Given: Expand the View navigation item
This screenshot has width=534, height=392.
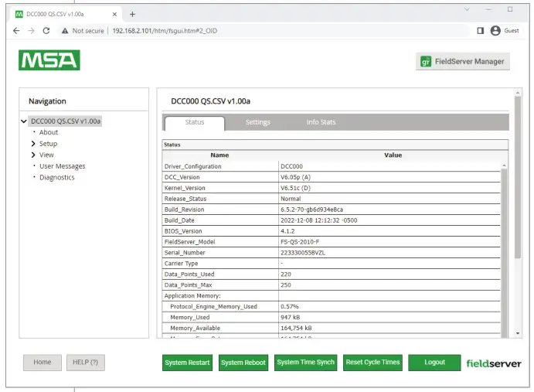Looking at the screenshot, I should click(x=33, y=155).
